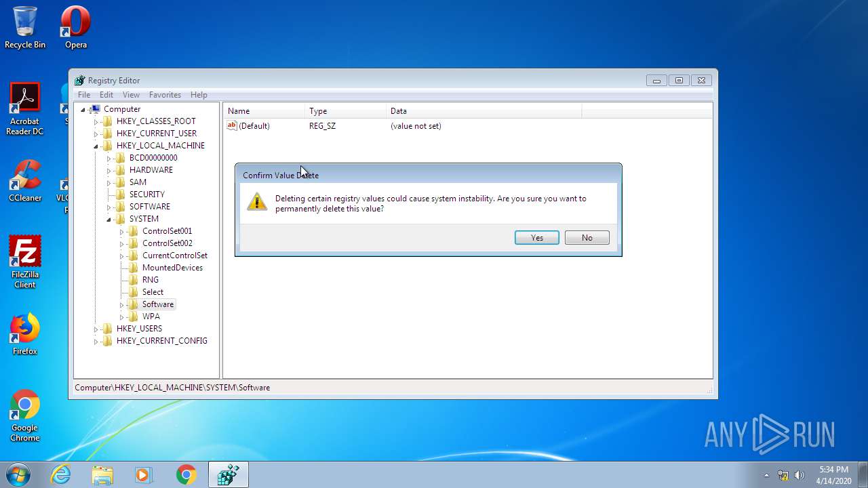Screen dimensions: 868x488
Task: Open Acrobat Reader DC desktop shortcut
Action: pos(25,108)
